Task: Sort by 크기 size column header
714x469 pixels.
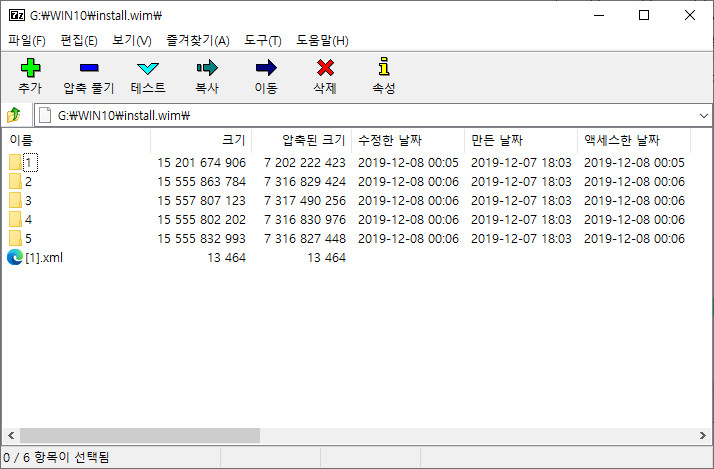Action: [x=201, y=140]
